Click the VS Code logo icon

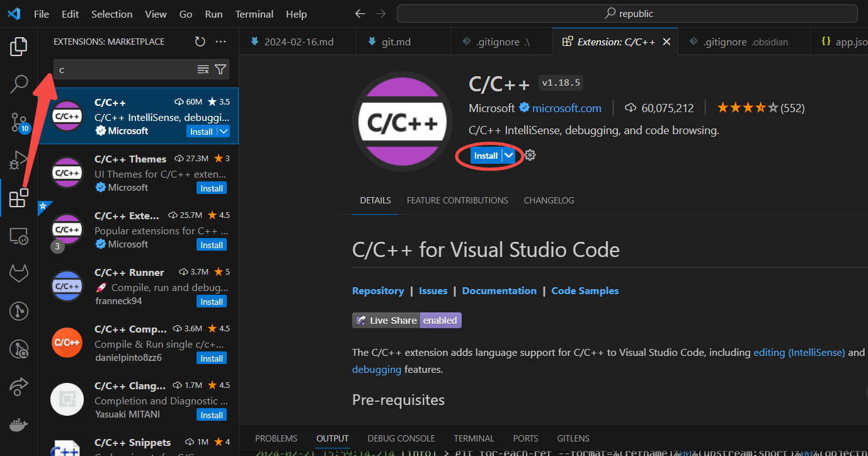14,13
